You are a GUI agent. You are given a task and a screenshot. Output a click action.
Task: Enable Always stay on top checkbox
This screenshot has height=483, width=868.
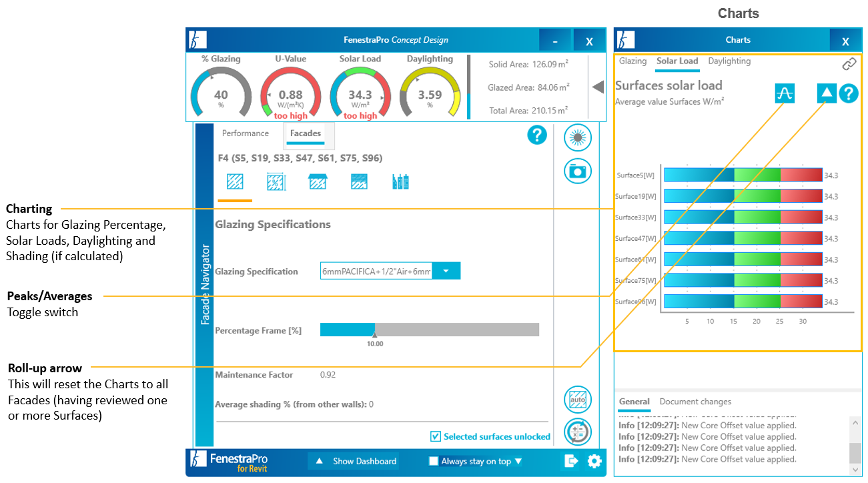coord(433,461)
